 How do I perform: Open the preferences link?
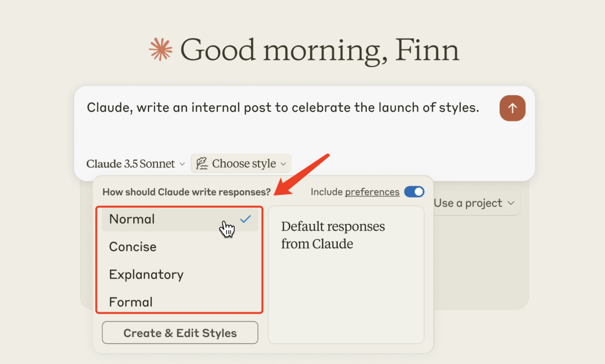tap(372, 192)
